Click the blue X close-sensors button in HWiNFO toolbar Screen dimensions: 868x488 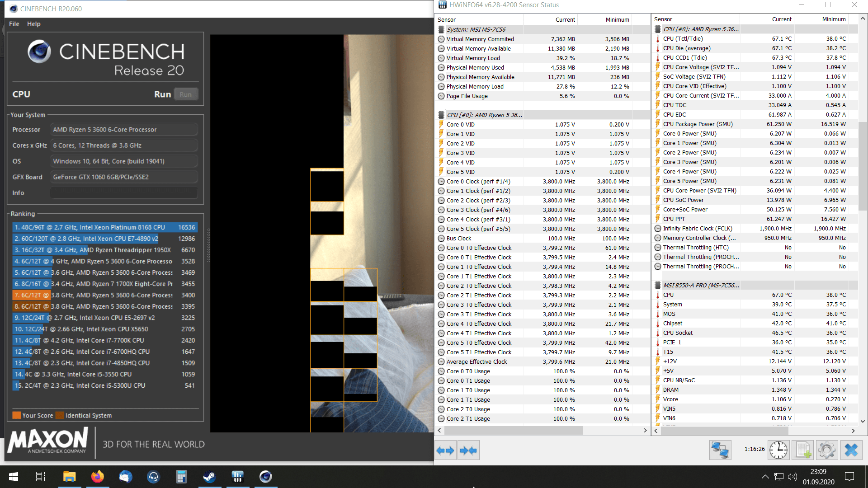[851, 450]
